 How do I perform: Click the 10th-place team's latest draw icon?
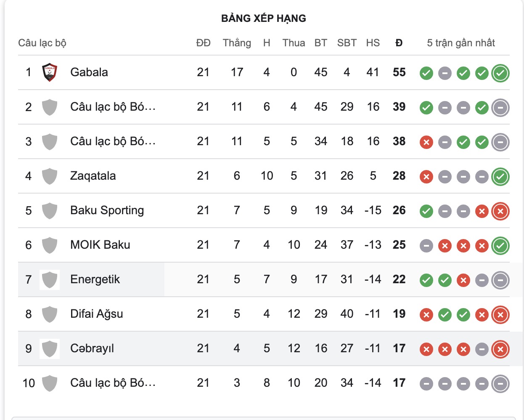tap(500, 384)
